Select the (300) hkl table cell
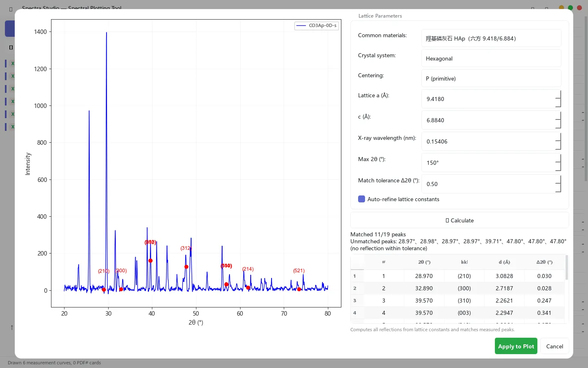588x368 pixels. click(x=464, y=288)
